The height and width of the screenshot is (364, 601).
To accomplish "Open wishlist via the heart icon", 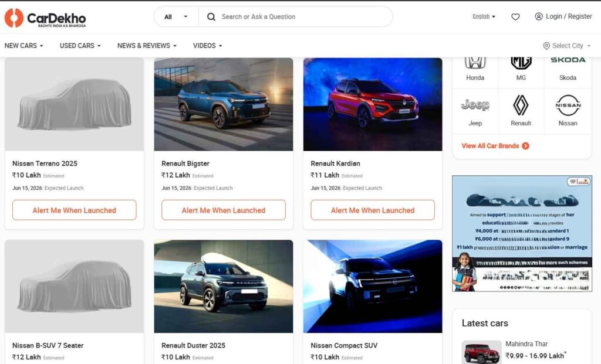I will (515, 17).
